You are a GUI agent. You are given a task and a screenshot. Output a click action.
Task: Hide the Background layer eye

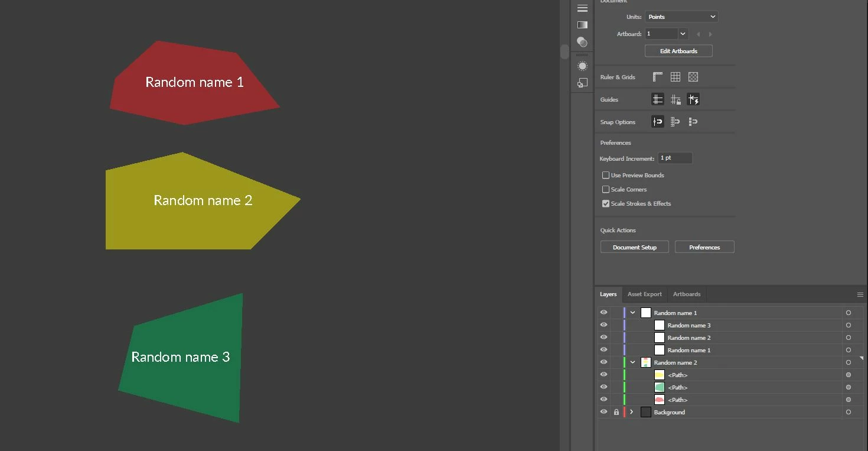603,412
